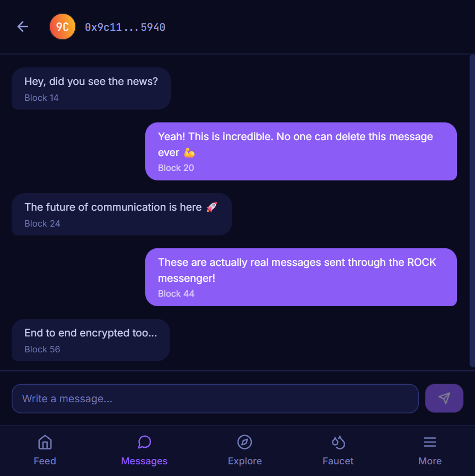
Task: Click the Block 24 future of communication message
Action: pyautogui.click(x=121, y=214)
